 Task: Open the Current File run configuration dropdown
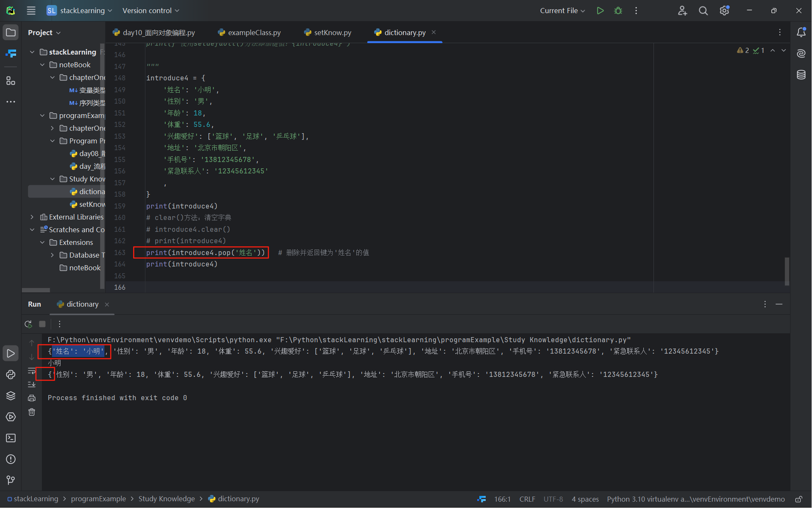tap(562, 11)
